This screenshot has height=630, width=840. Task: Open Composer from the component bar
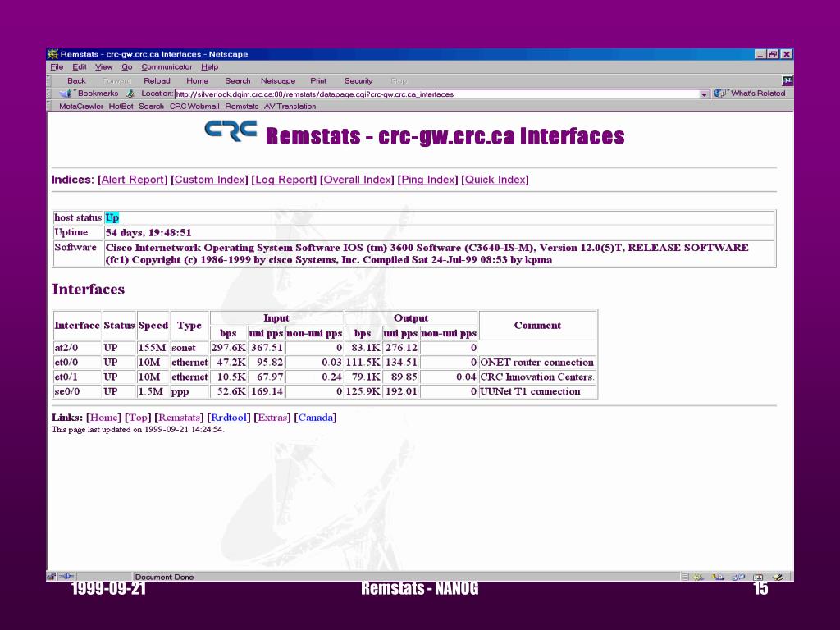[x=778, y=577]
